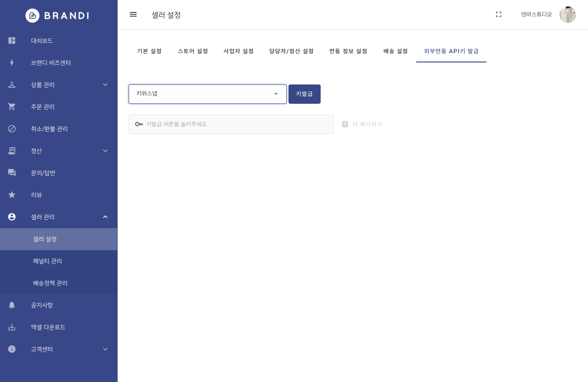Open 리뷰 in the sidebar
Image resolution: width=588 pixels, height=382 pixels.
pyautogui.click(x=58, y=195)
